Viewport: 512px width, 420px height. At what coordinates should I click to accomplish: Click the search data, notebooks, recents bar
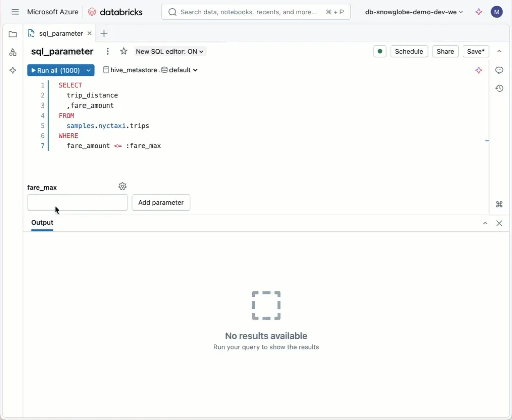click(255, 12)
